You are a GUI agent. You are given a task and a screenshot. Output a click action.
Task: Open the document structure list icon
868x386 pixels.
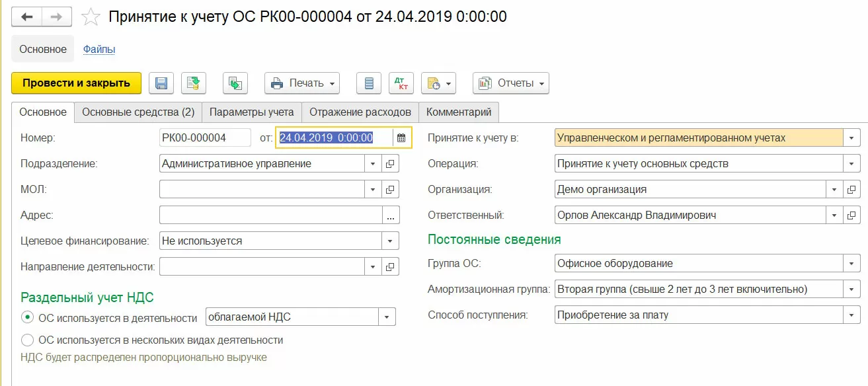369,83
